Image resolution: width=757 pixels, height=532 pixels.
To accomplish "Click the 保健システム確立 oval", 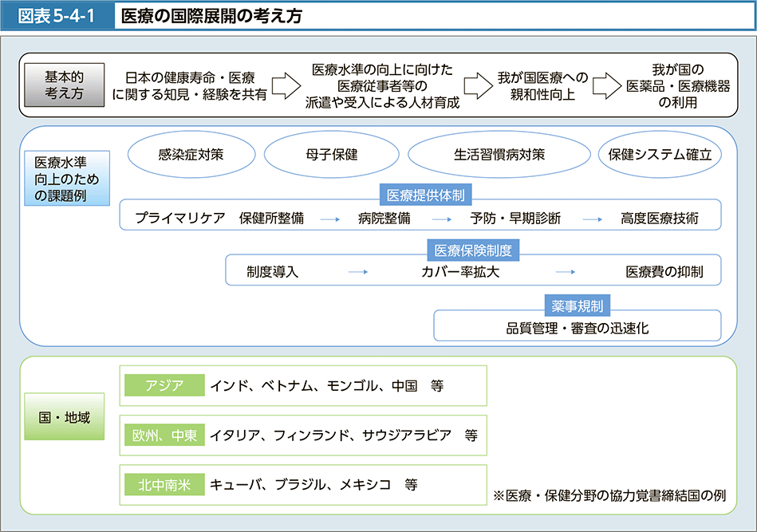I will pos(659,155).
